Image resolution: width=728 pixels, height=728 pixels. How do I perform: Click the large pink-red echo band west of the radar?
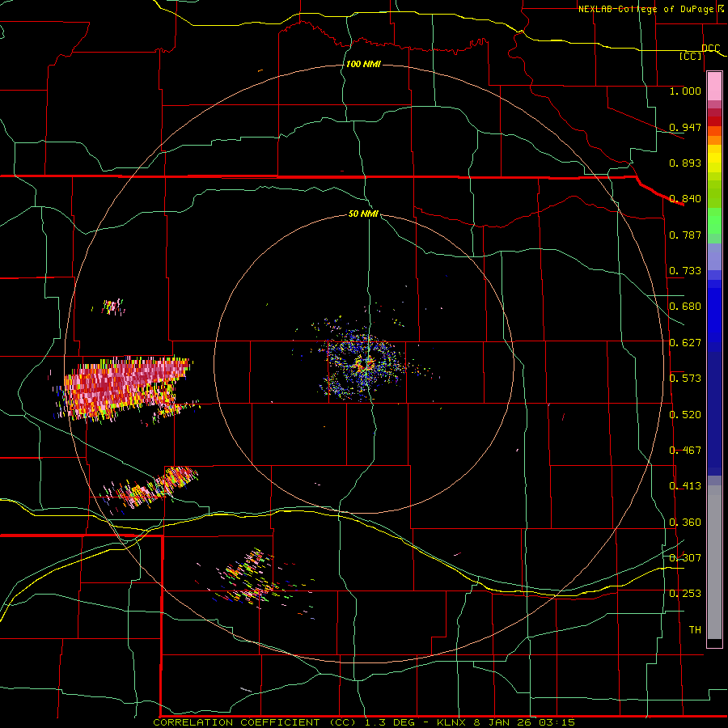point(123,387)
